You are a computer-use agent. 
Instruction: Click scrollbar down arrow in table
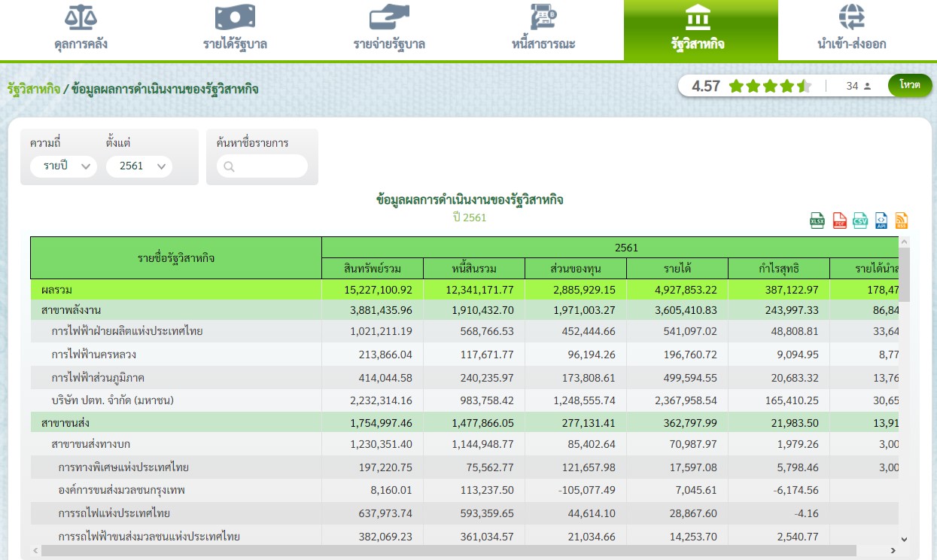click(x=905, y=539)
